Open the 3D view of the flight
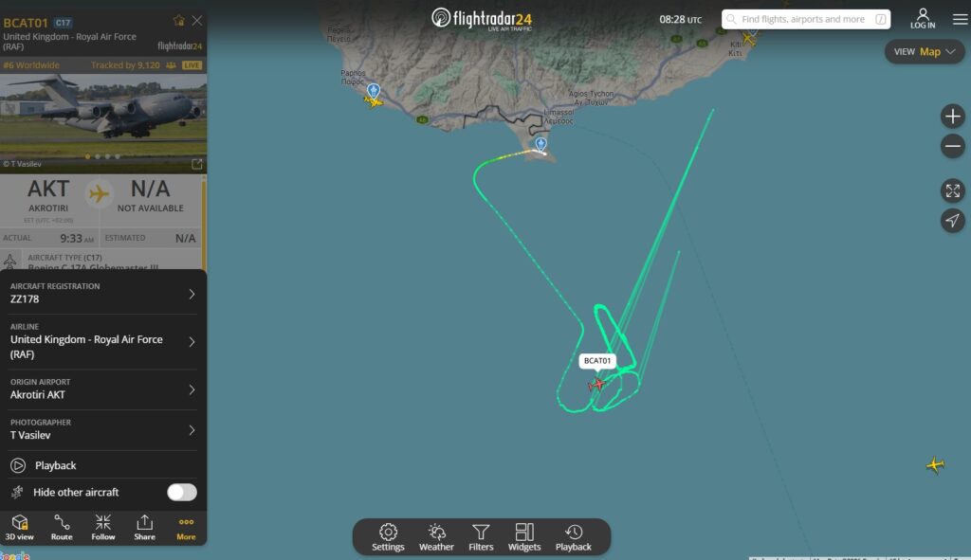 coord(20,528)
